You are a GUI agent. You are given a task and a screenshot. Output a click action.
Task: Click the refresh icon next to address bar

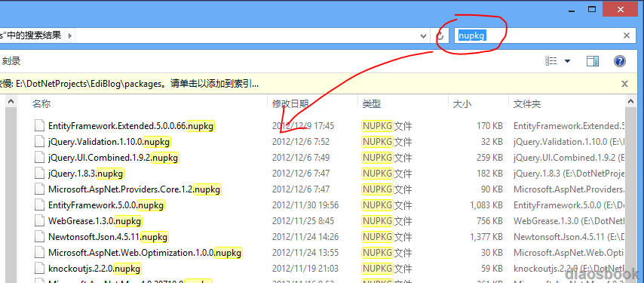click(x=440, y=35)
